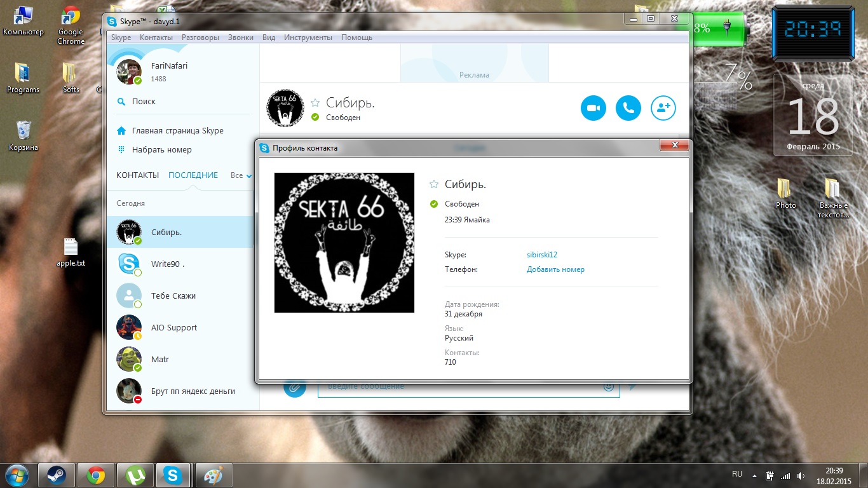Click the volume speaker icon in system tray
Screen dimensions: 868x488
pos(802,475)
